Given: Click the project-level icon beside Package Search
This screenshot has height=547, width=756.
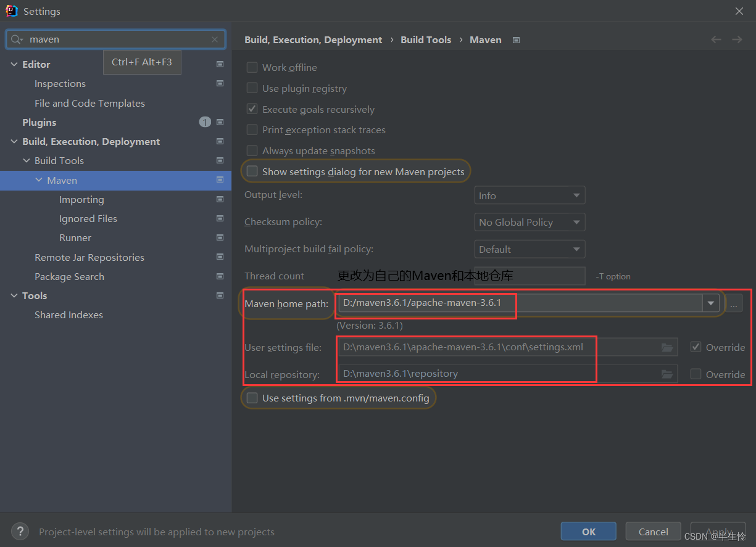Looking at the screenshot, I should click(220, 276).
